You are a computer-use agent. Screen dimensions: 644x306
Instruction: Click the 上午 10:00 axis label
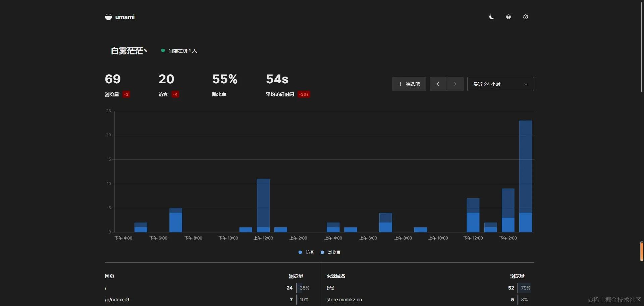438,238
